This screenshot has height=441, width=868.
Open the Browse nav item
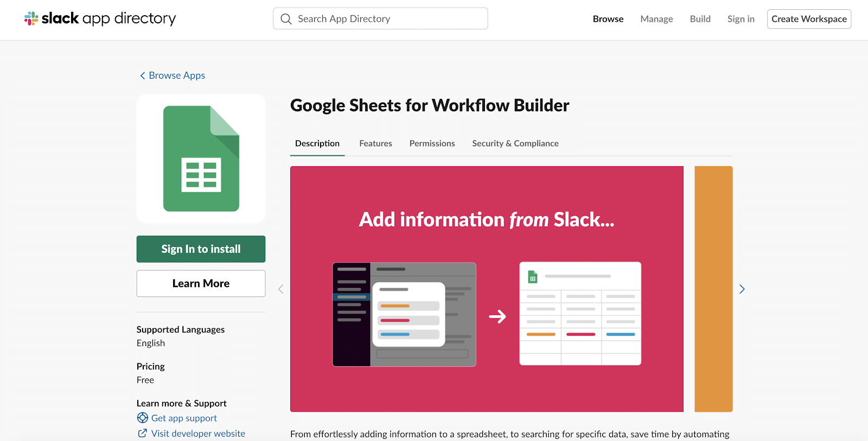click(x=608, y=19)
